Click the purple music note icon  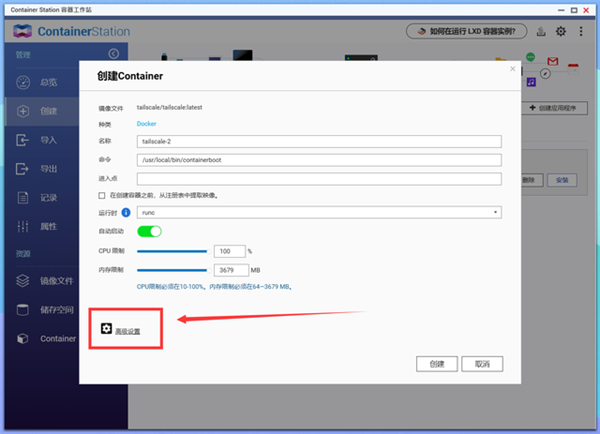(x=531, y=82)
